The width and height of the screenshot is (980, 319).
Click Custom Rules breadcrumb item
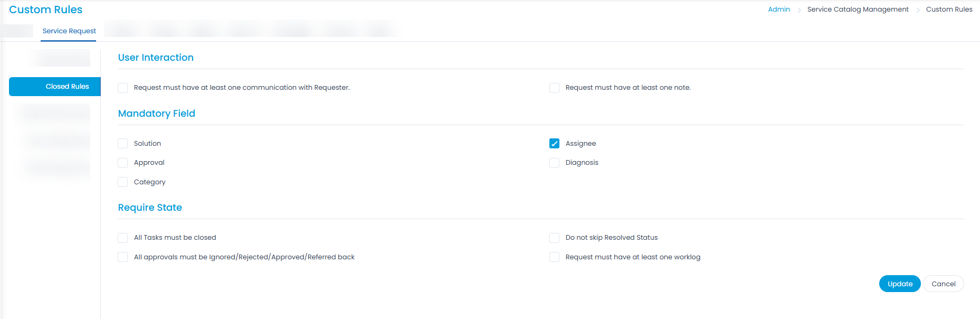tap(949, 10)
